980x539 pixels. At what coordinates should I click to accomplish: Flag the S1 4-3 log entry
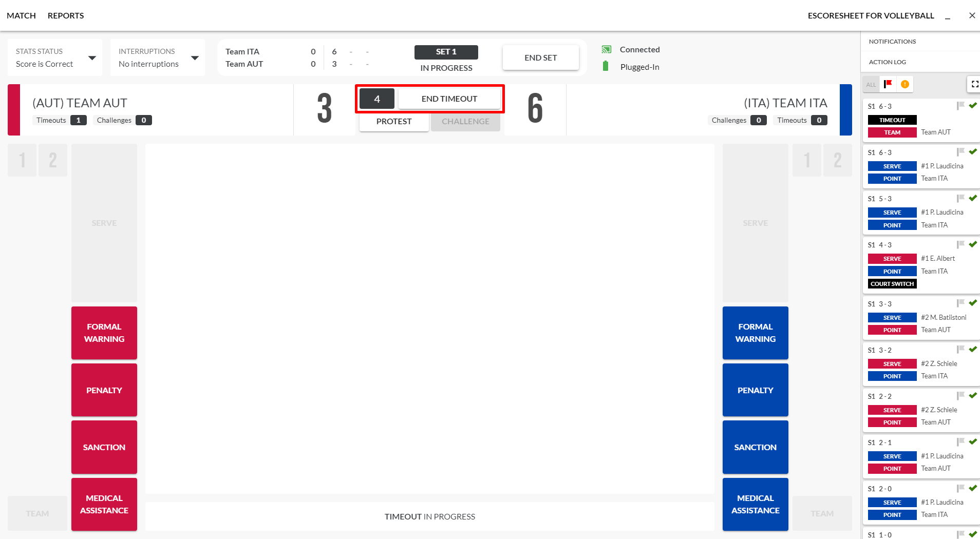960,244
